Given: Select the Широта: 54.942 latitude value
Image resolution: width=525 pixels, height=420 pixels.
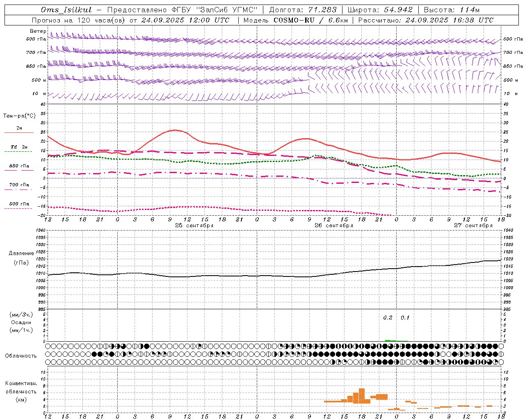Looking at the screenshot, I should point(380,10).
